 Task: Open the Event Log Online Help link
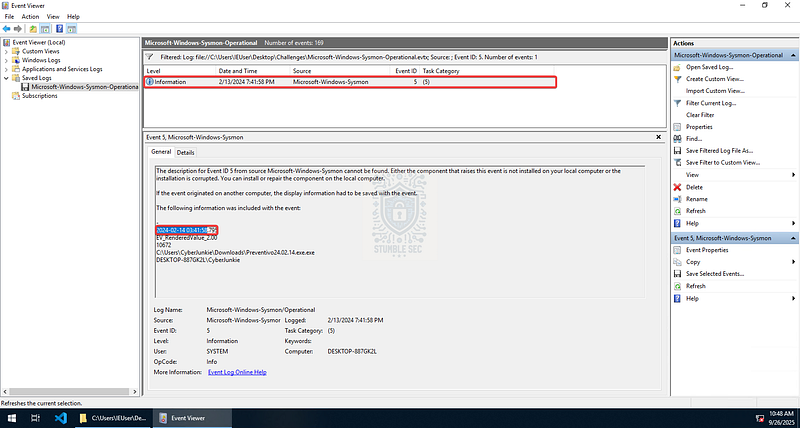[237, 372]
